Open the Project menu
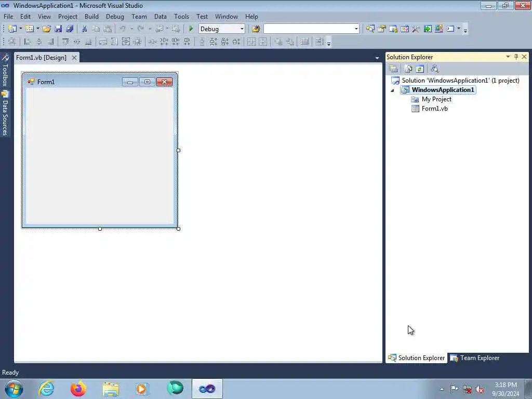532x399 pixels. (x=68, y=16)
